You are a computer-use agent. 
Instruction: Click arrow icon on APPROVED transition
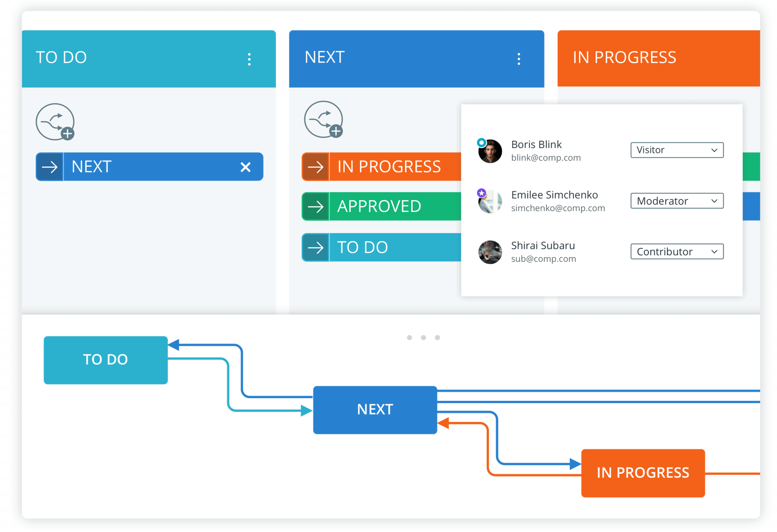316,207
